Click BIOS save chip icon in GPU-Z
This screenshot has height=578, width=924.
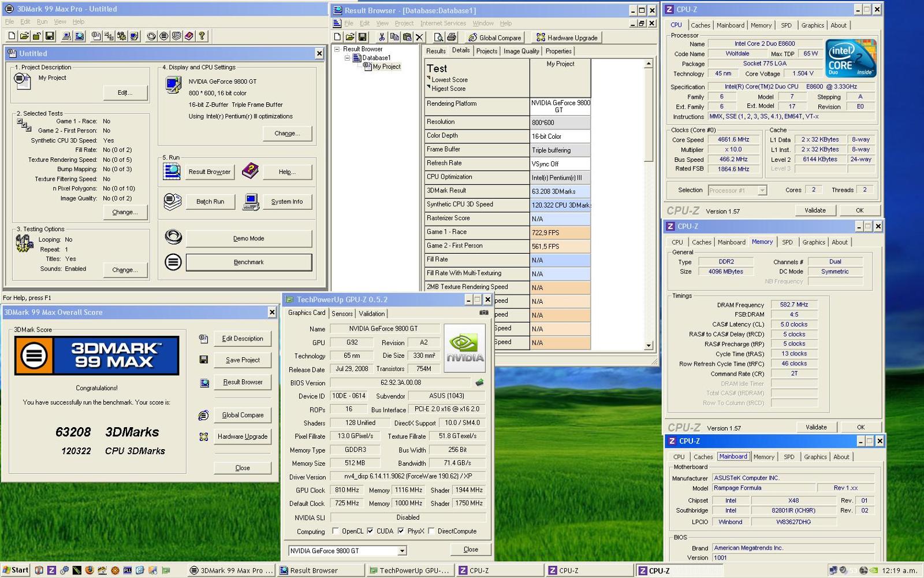coord(479,382)
